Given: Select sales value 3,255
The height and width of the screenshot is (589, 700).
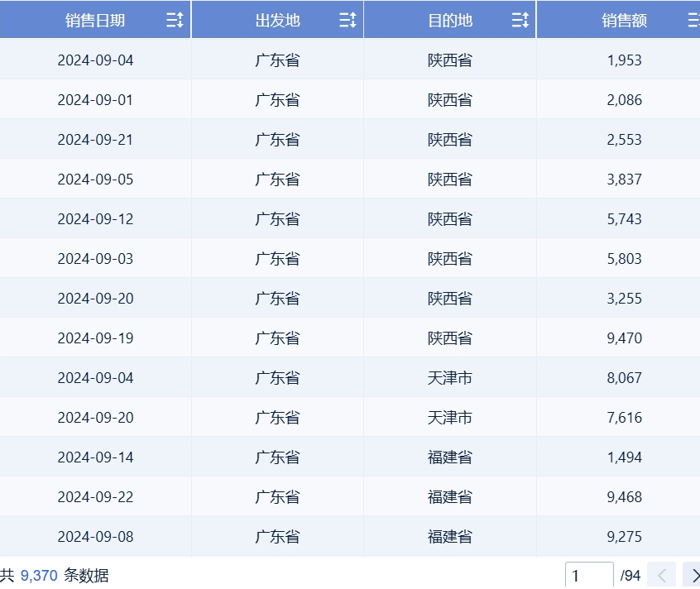Looking at the screenshot, I should tap(624, 299).
